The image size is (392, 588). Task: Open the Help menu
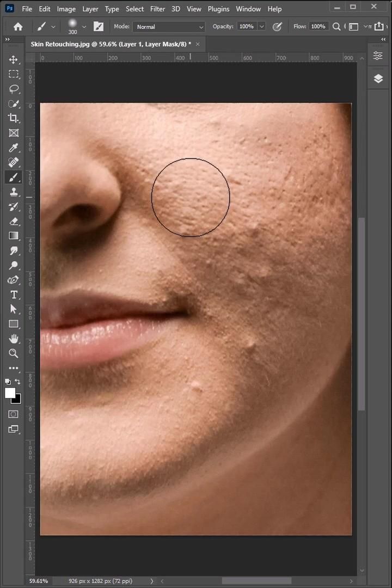274,9
